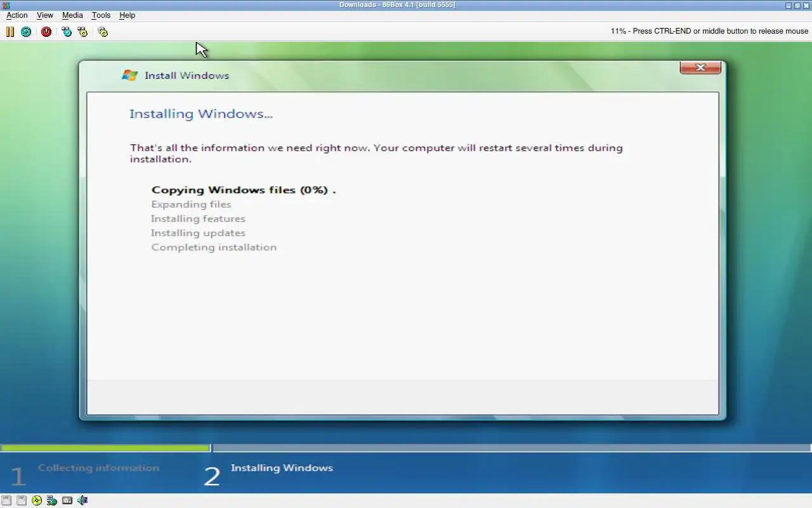This screenshot has height=508, width=812.
Task: Click 'Collecting information' stage label
Action: click(98, 468)
